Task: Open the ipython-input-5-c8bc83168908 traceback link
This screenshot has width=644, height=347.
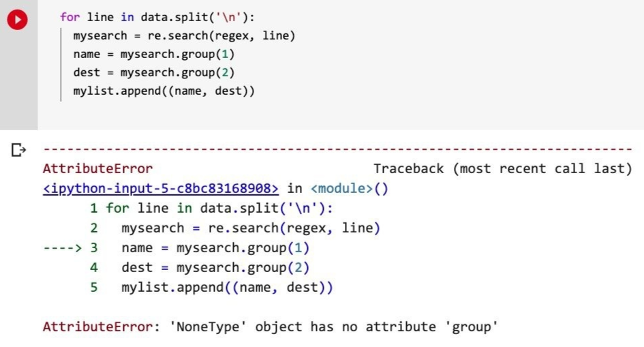Action: (x=161, y=188)
